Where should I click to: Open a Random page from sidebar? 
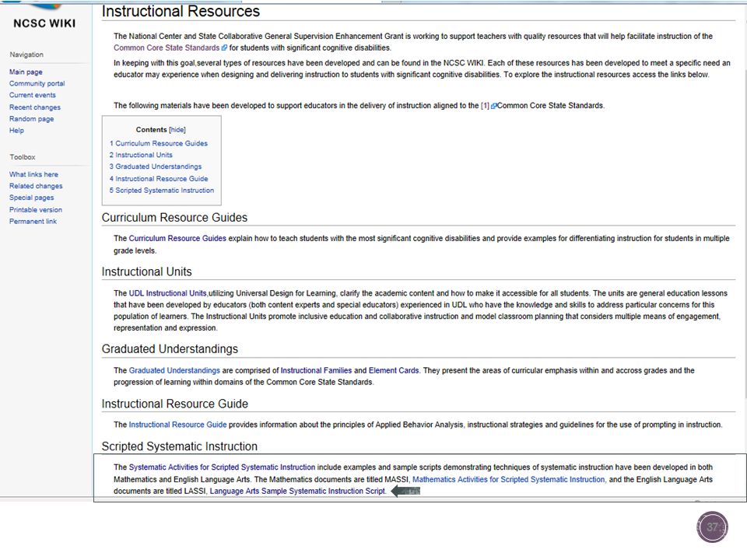pyautogui.click(x=31, y=118)
